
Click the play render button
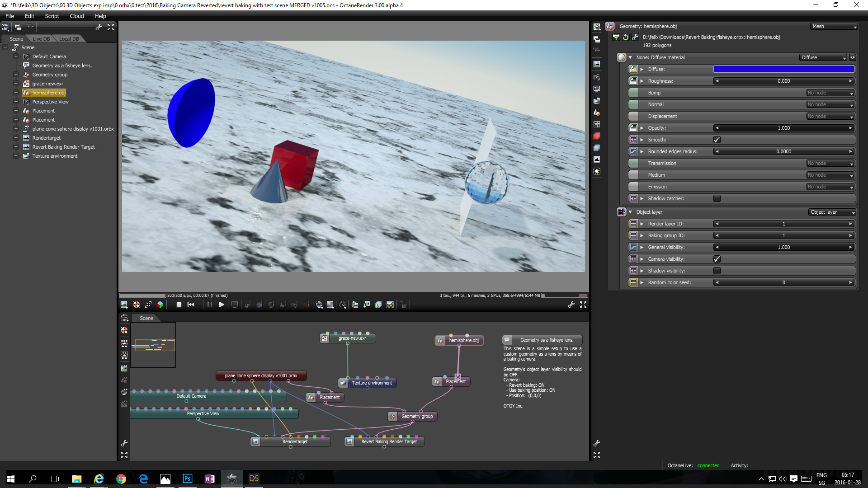(x=222, y=305)
